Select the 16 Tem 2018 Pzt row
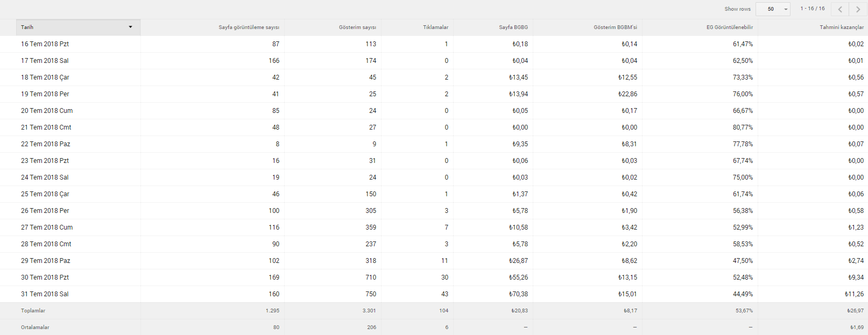This screenshot has height=335, width=868. (434, 44)
